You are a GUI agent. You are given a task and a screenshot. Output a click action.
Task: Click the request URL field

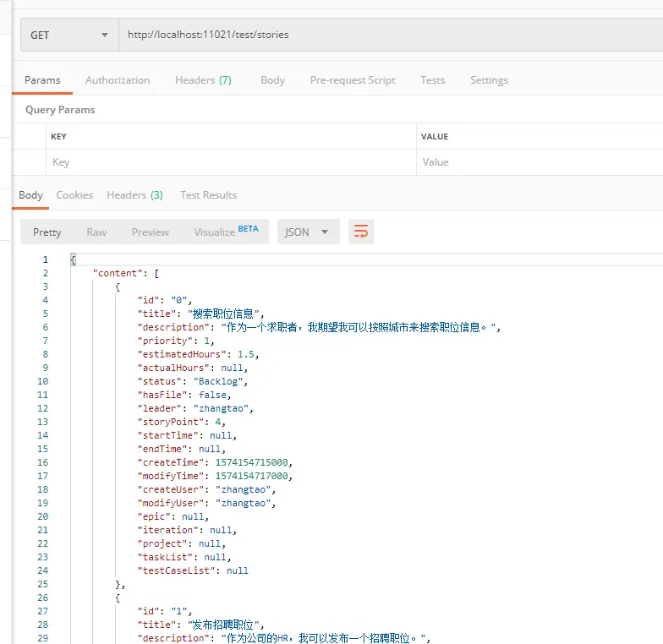coord(391,35)
